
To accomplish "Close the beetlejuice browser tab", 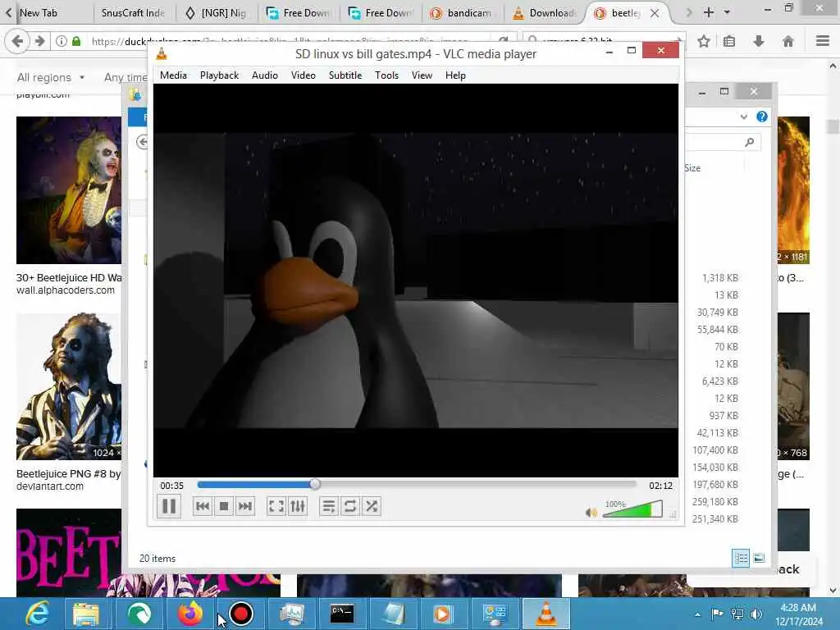I will coord(655,13).
